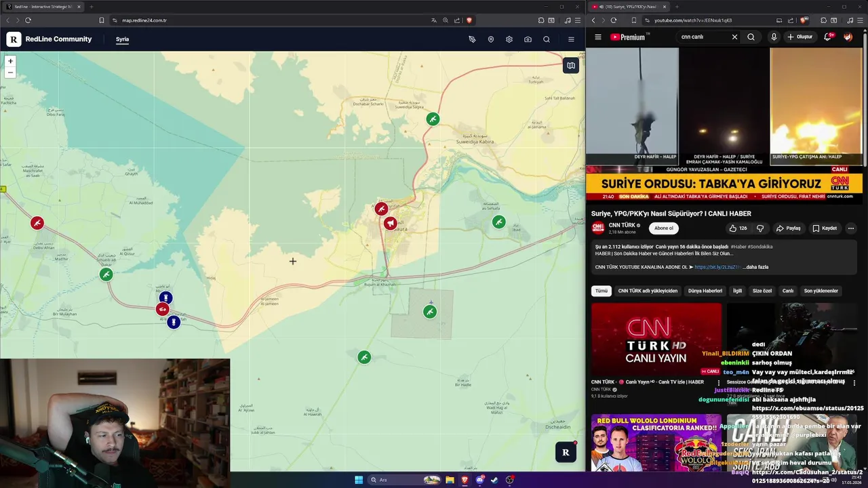Select the Size özel chip
Image resolution: width=868 pixels, height=488 pixels.
click(762, 291)
